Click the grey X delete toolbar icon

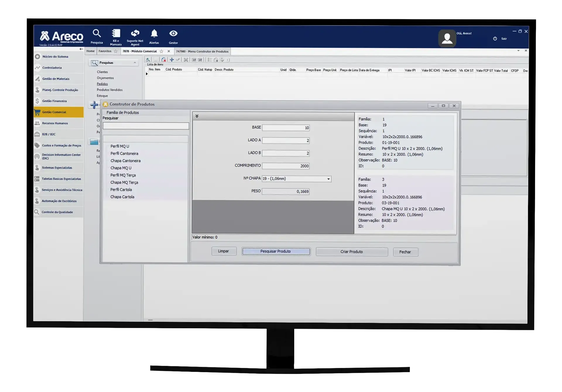(186, 60)
